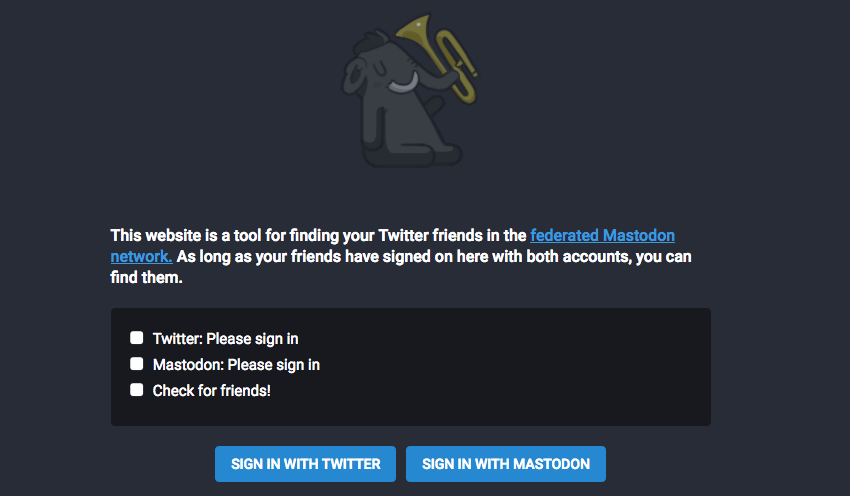The height and width of the screenshot is (496, 850).
Task: Click empty area inside dark checklist panel
Action: (x=515, y=369)
